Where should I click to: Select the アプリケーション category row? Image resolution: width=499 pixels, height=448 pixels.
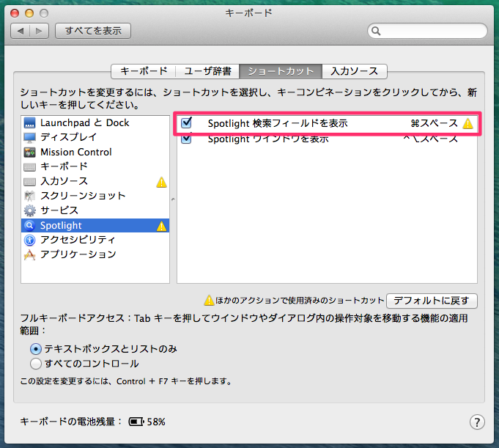(95, 254)
